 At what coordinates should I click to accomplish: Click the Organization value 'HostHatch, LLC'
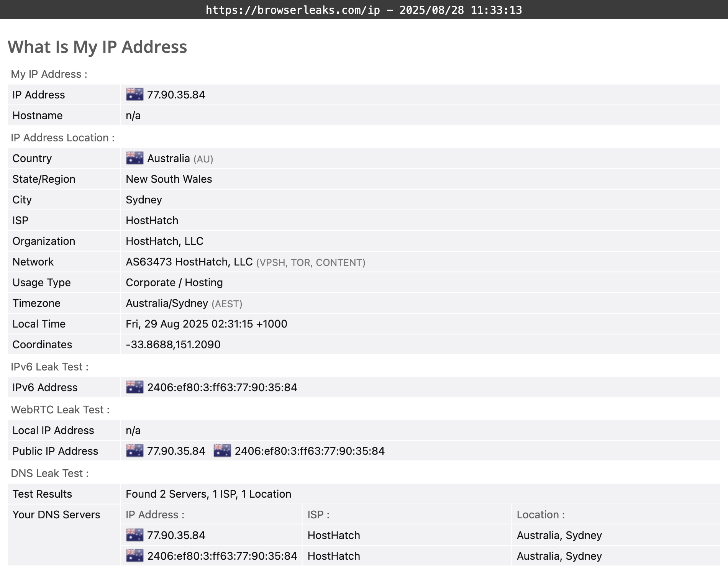[164, 241]
